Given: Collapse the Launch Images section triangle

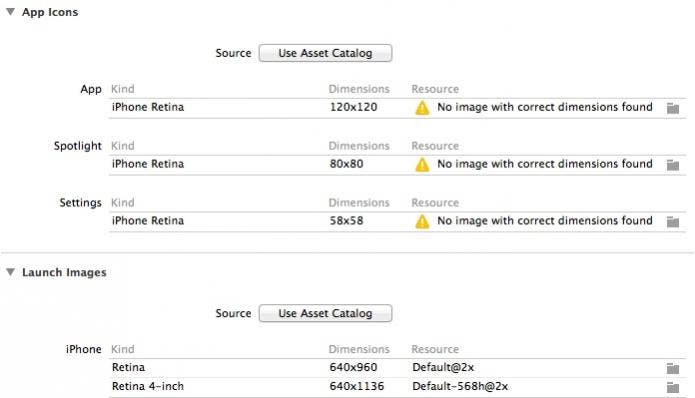Looking at the screenshot, I should tap(11, 272).
